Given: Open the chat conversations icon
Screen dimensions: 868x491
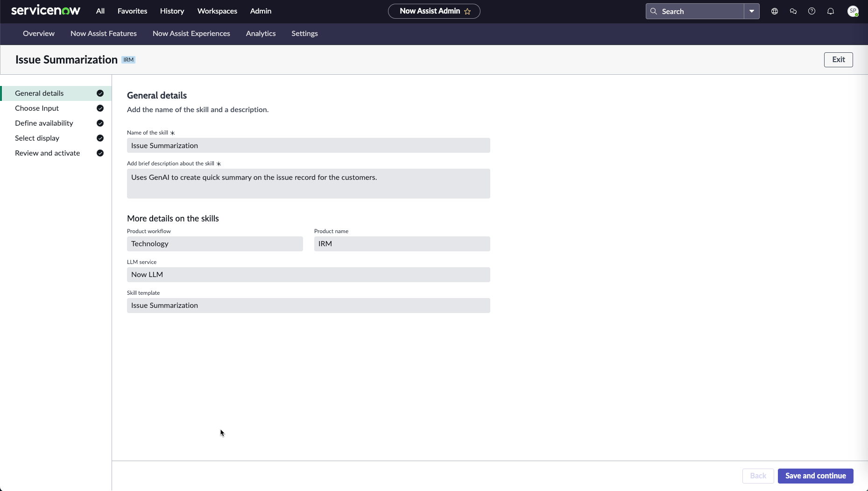Looking at the screenshot, I should (793, 11).
